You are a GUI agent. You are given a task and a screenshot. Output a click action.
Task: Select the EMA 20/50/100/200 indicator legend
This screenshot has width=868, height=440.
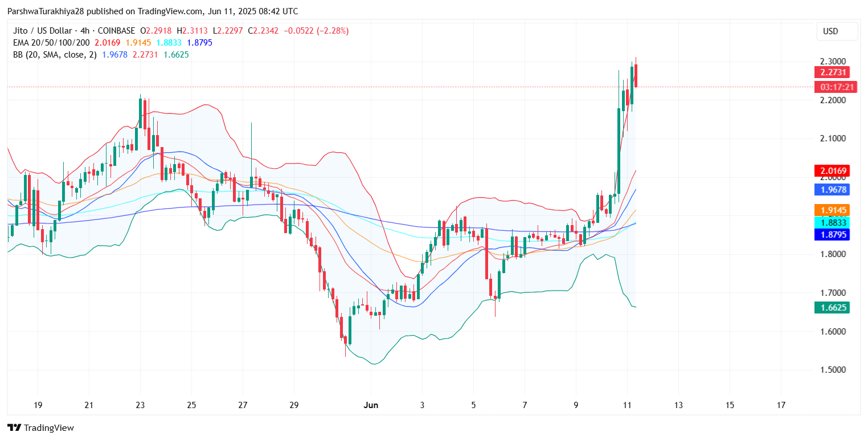(50, 43)
